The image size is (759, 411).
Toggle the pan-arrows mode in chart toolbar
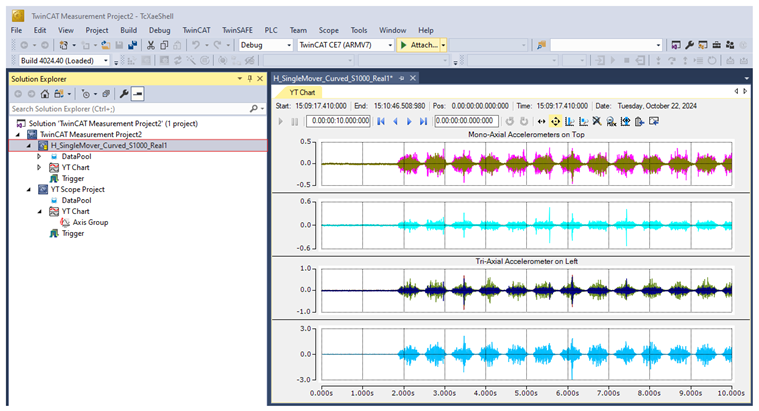coord(556,121)
